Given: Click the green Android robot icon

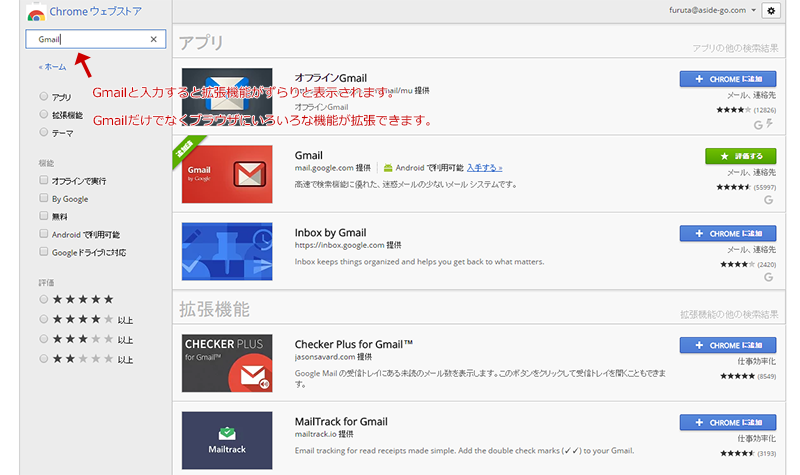Looking at the screenshot, I should click(x=388, y=167).
